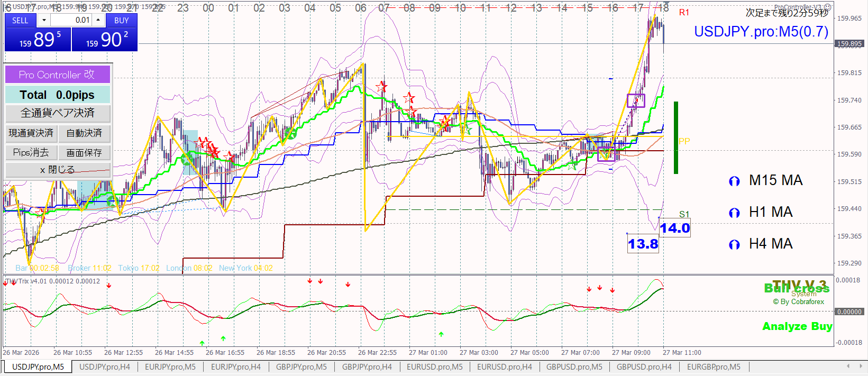Click 現通貨決済 to close current pair
This screenshot has height=376, width=868.
[x=31, y=133]
